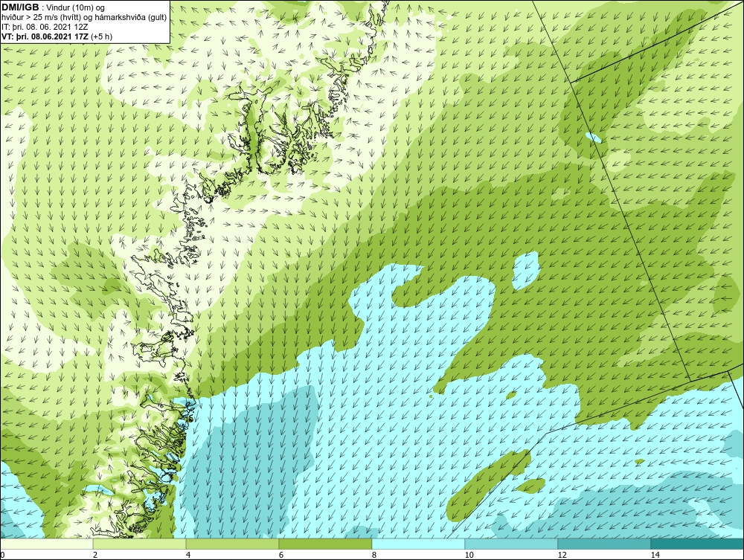
Task: Click the 10–12 m/s cyan legend swatch
Action: pos(512,544)
